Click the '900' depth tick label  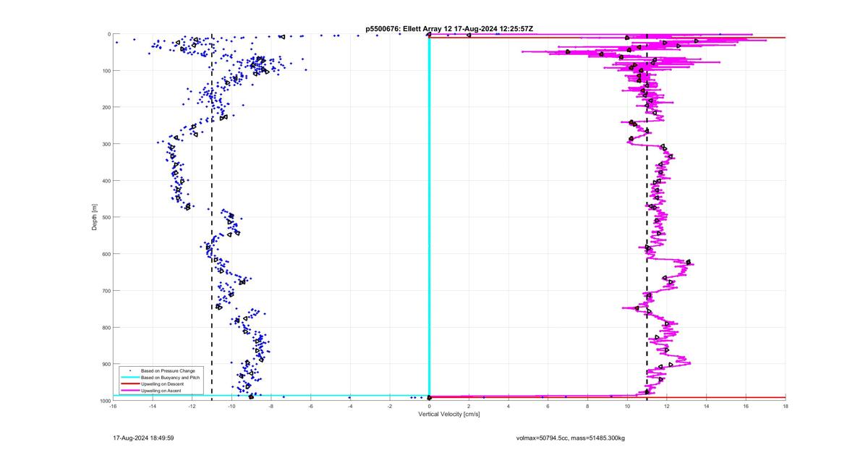pyautogui.click(x=106, y=364)
